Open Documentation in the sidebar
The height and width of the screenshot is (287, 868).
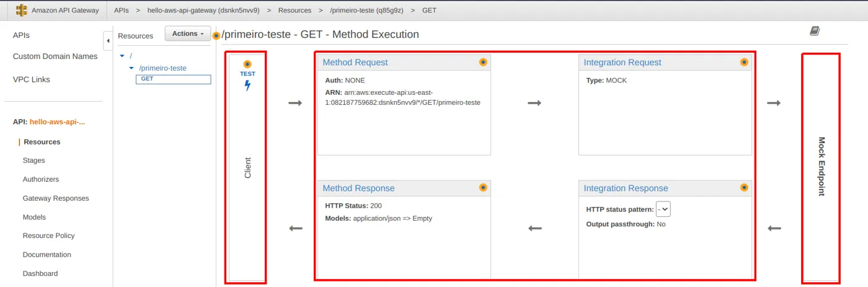click(47, 255)
